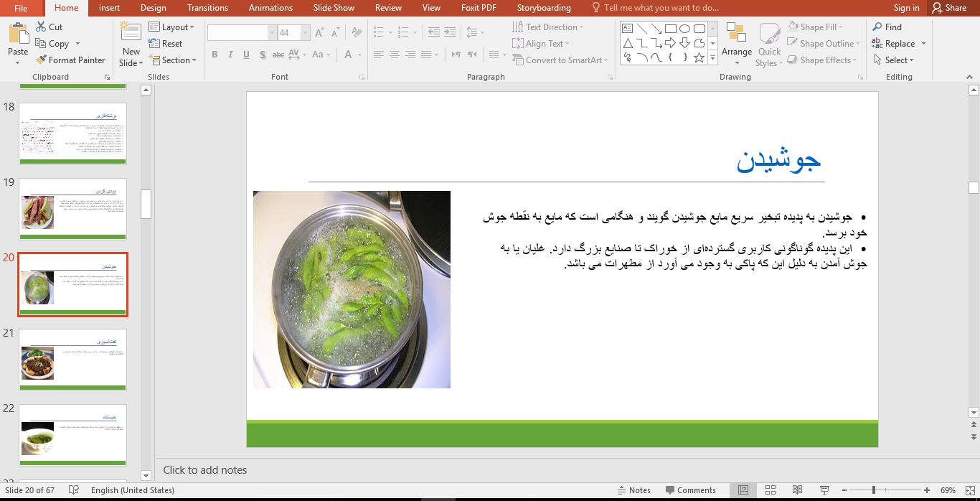
Task: Open Text Direction options
Action: coord(548,27)
